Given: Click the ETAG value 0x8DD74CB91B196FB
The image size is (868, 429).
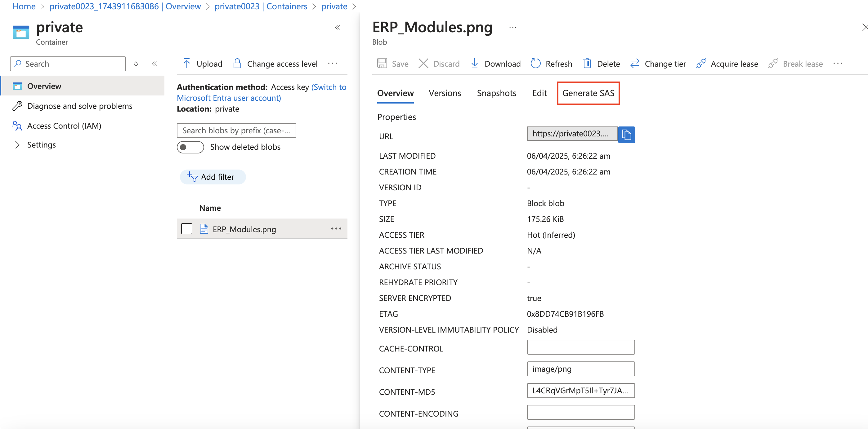Looking at the screenshot, I should 565,314.
